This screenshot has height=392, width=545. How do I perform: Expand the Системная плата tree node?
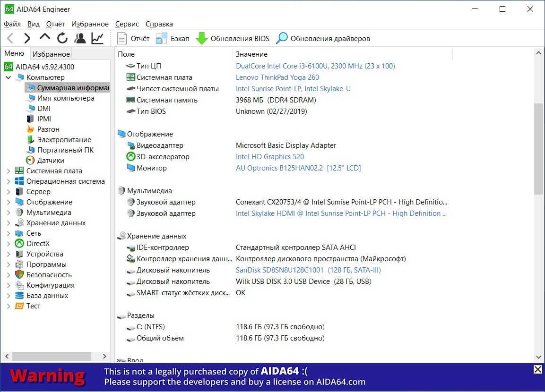tap(9, 171)
